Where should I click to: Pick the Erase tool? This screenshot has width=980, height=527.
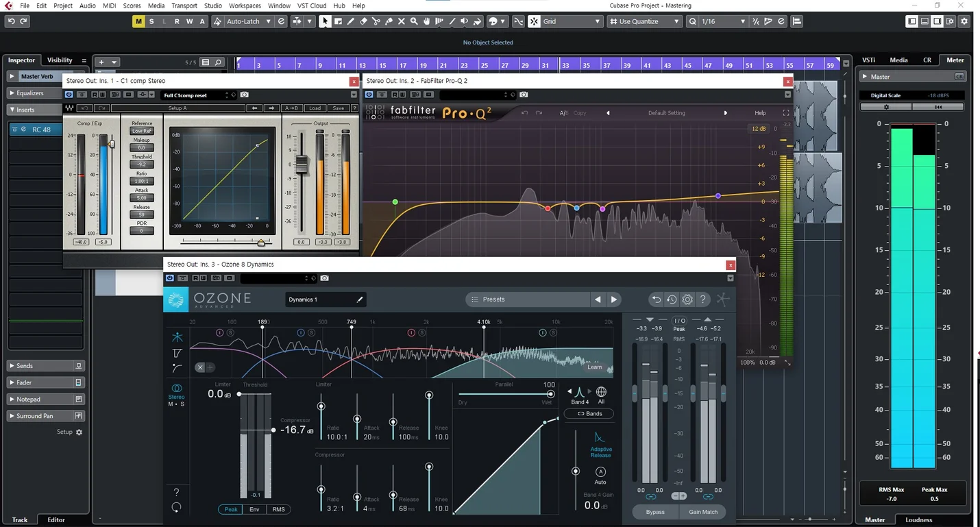pyautogui.click(x=363, y=21)
